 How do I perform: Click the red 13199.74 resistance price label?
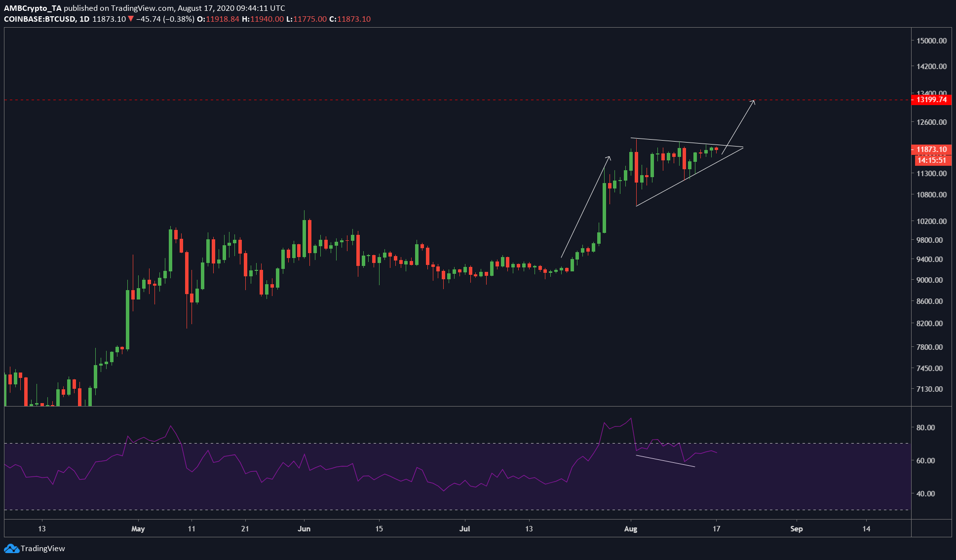tap(931, 100)
